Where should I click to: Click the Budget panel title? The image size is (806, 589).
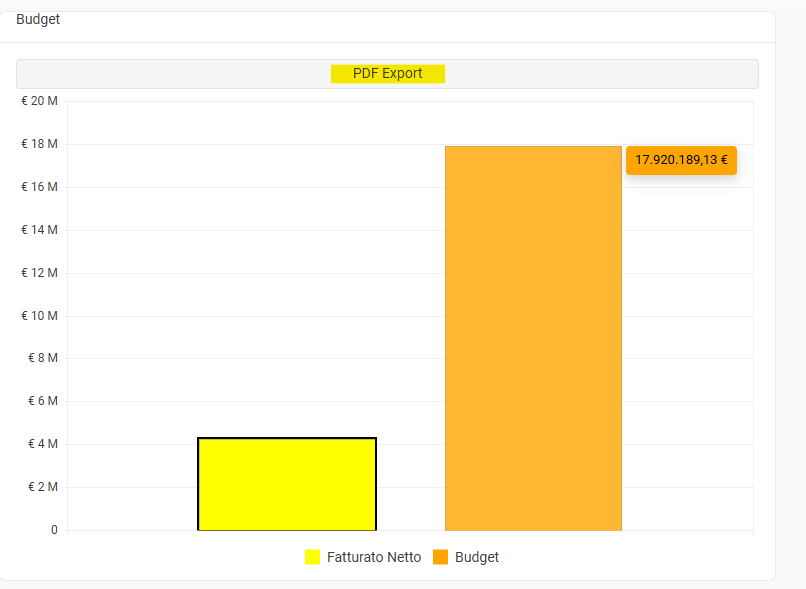point(38,19)
